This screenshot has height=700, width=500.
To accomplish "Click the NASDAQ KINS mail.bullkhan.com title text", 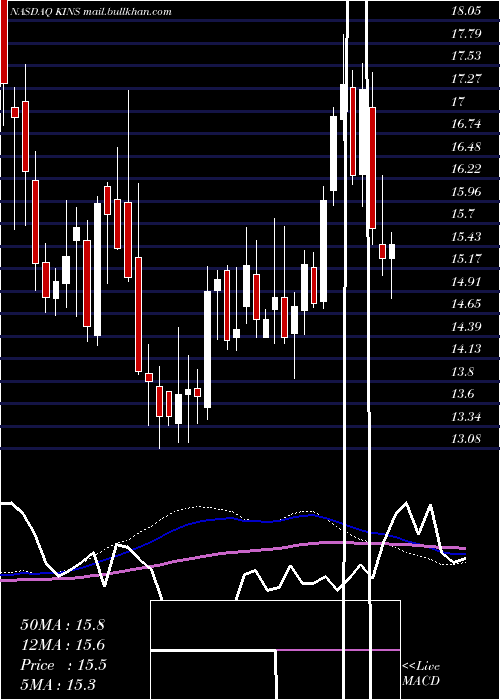I will tap(90, 12).
